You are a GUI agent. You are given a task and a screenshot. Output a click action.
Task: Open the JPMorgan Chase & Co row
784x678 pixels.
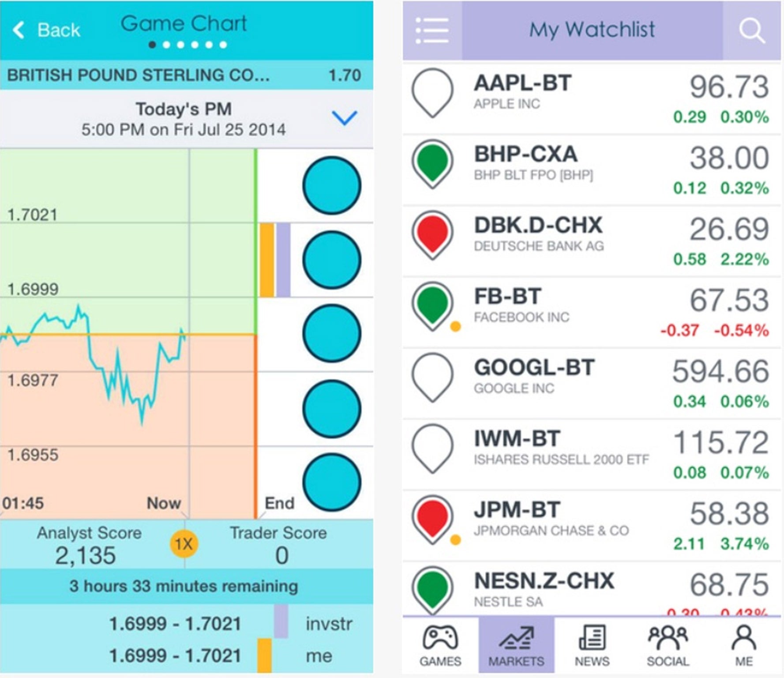point(592,526)
